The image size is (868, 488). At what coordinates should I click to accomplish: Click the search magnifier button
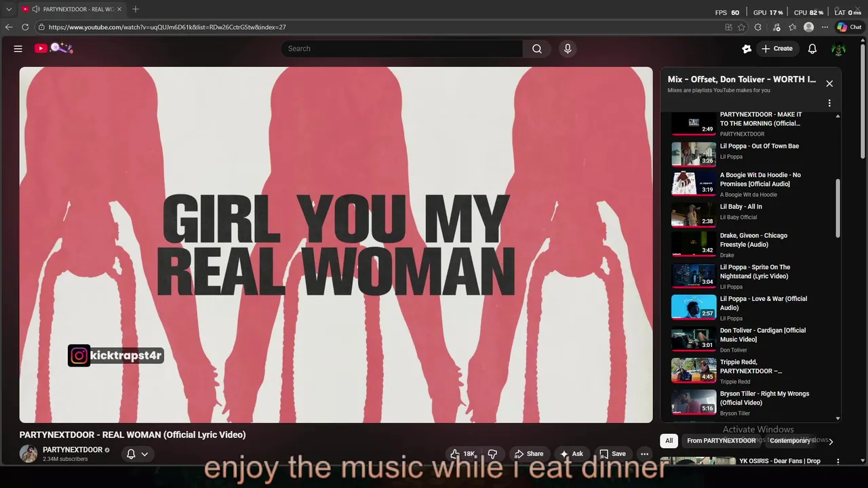coord(537,49)
